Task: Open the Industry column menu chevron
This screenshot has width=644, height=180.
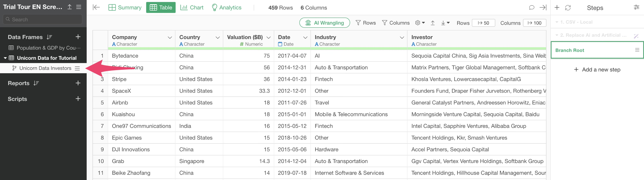Action: pos(402,38)
